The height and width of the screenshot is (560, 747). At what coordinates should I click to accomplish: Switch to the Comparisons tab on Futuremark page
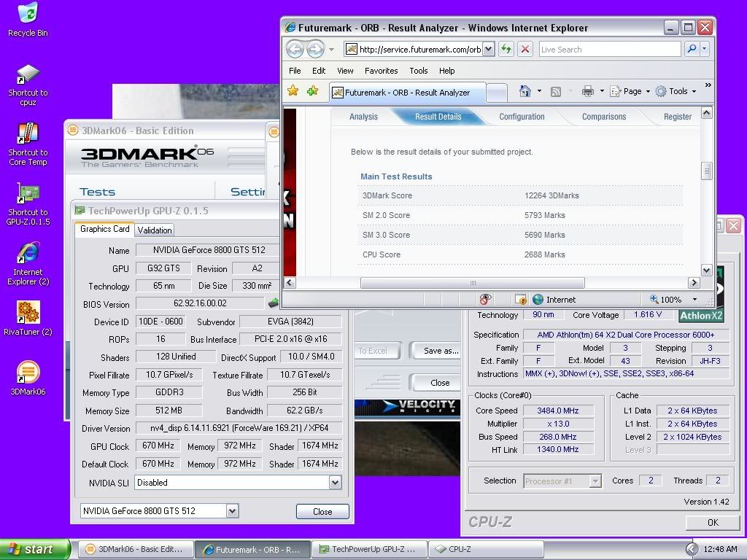coord(604,117)
